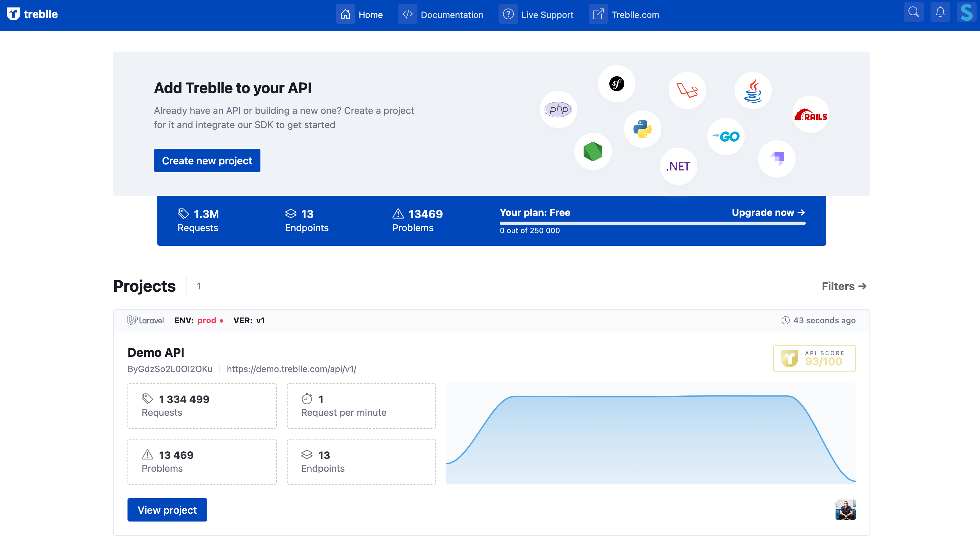This screenshot has height=551, width=980.
Task: Click the Laravel icon on the project card
Action: (132, 320)
